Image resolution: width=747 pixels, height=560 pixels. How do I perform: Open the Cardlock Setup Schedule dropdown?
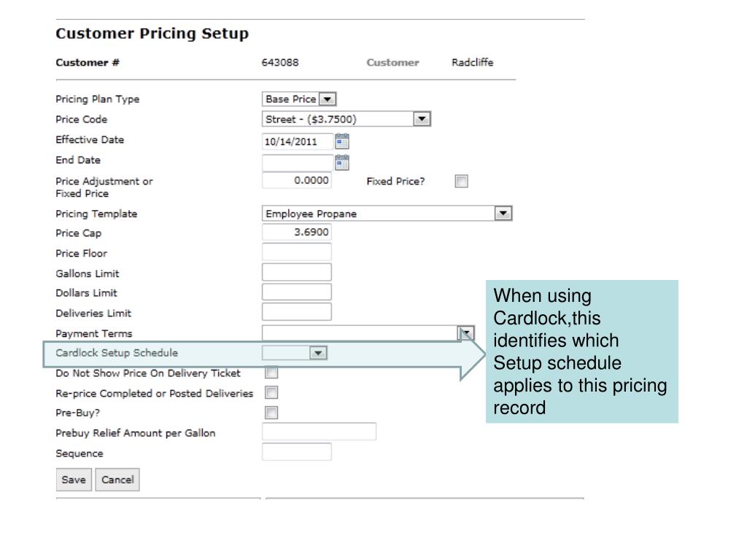pyautogui.click(x=317, y=353)
